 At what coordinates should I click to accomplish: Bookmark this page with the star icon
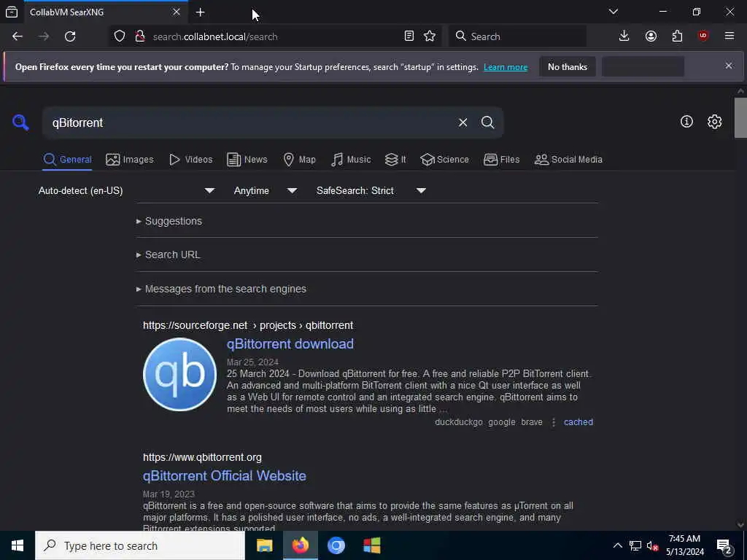tap(430, 36)
